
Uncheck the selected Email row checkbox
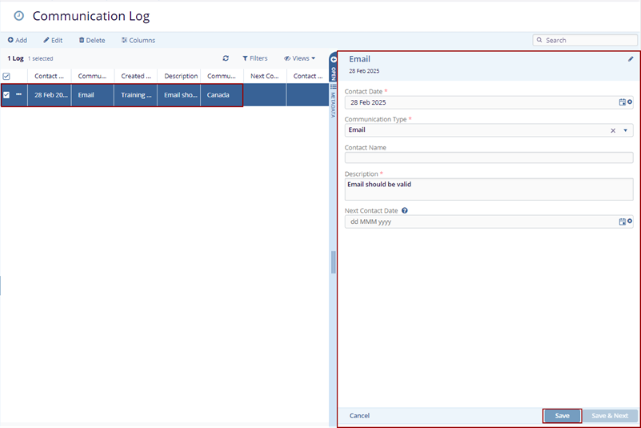coord(7,95)
